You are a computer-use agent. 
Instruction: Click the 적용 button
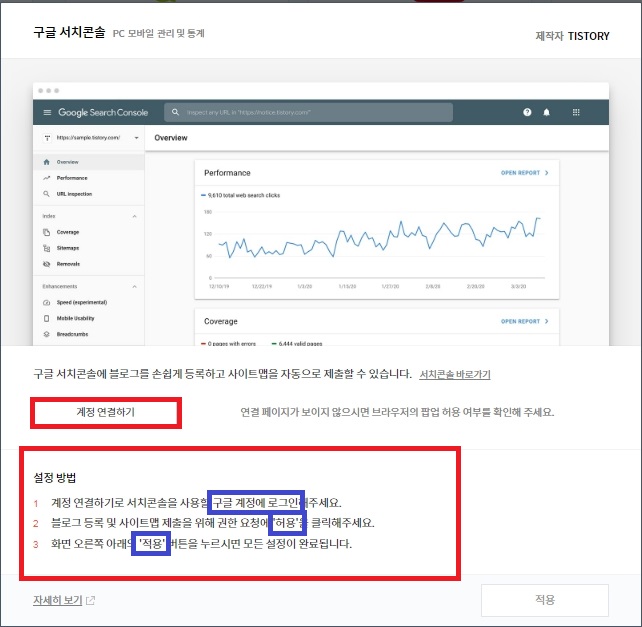pos(545,600)
